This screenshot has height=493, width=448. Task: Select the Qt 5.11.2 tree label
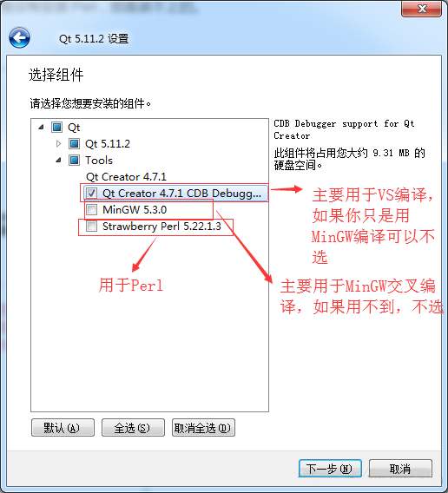pyautogui.click(x=108, y=144)
